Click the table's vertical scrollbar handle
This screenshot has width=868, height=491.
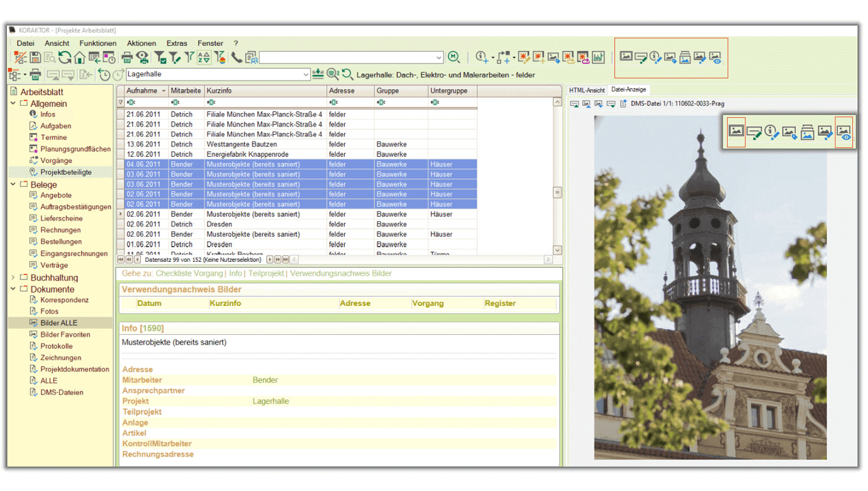[557, 193]
